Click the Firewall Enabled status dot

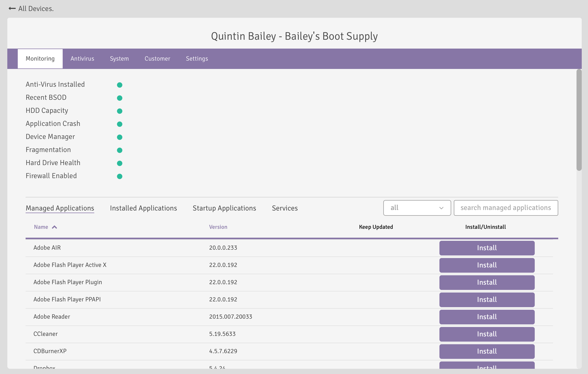pyautogui.click(x=120, y=176)
